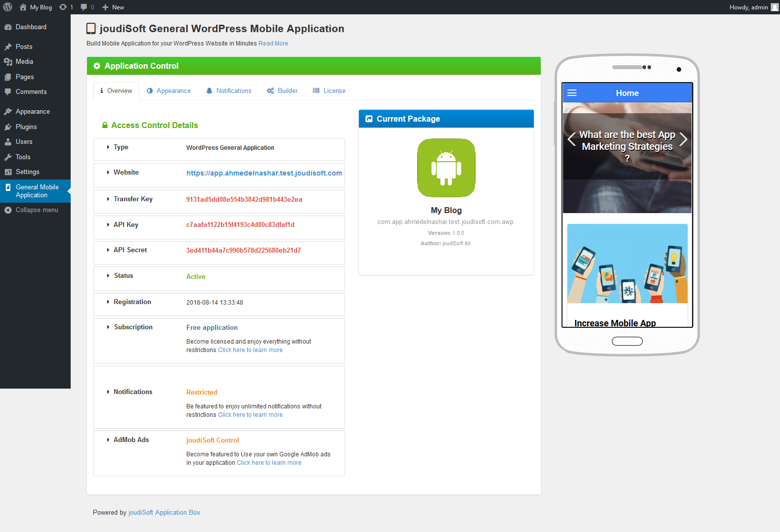The image size is (780, 532).
Task: Click the slider headline in phone preview
Action: pos(627,146)
